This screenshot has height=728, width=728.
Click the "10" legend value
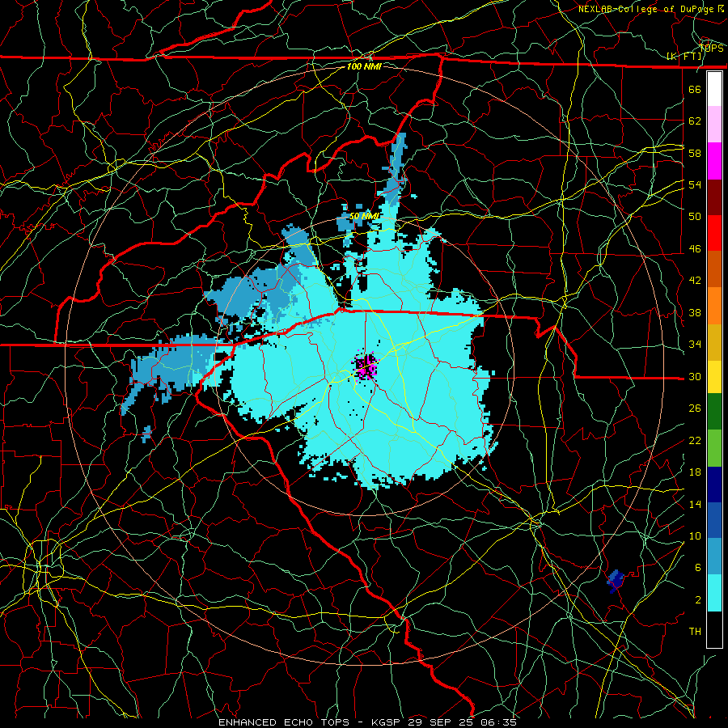coord(695,535)
